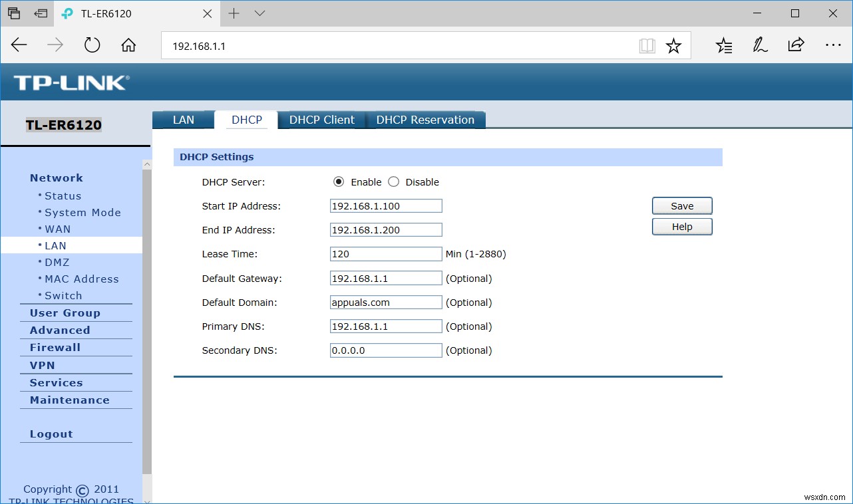Screen dimensions: 853x504
Task: Focus the browser address bar
Action: 399,46
